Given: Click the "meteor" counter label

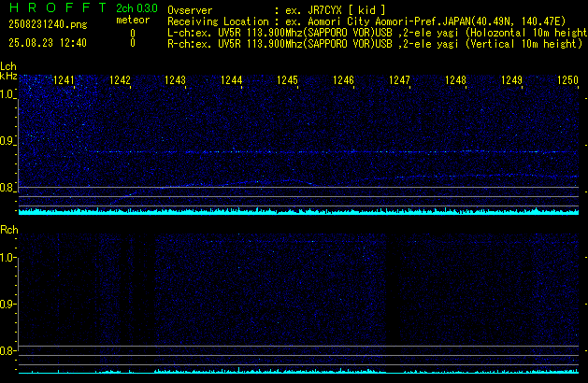Looking at the screenshot, I should click(133, 20).
